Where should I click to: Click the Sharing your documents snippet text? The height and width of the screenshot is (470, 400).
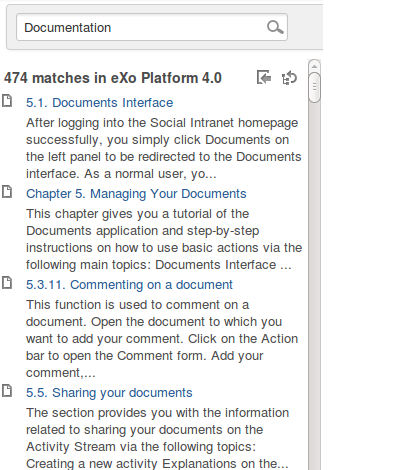click(157, 438)
